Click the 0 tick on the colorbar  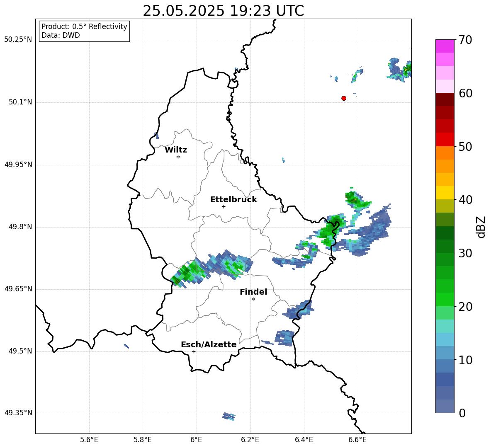(462, 413)
